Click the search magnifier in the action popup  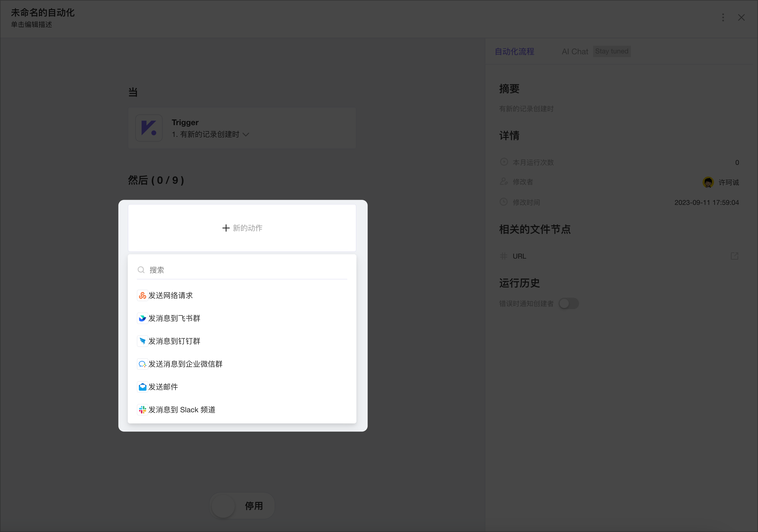click(141, 270)
